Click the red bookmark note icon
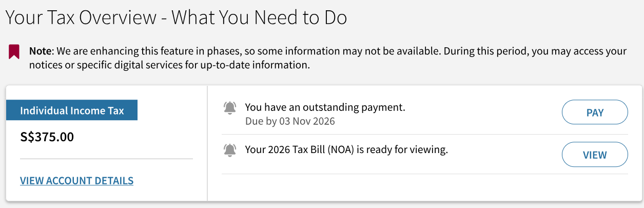This screenshot has width=644, height=208. [14, 51]
